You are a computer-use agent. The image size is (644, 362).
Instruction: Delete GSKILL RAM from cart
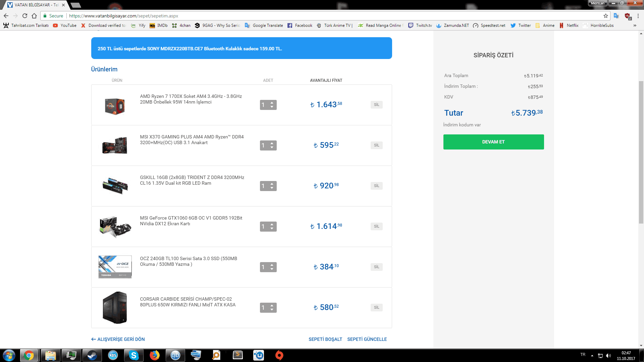pyautogui.click(x=376, y=186)
